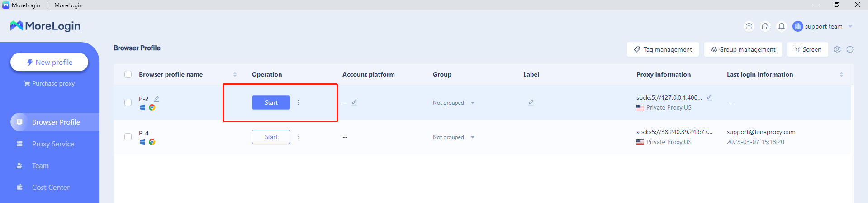Image resolution: width=868 pixels, height=203 pixels.
Task: Edit the P-2 profile name pencil
Action: (x=157, y=98)
